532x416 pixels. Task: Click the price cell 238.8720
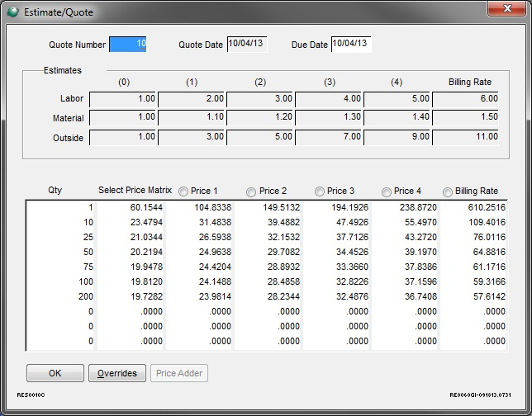(x=405, y=207)
